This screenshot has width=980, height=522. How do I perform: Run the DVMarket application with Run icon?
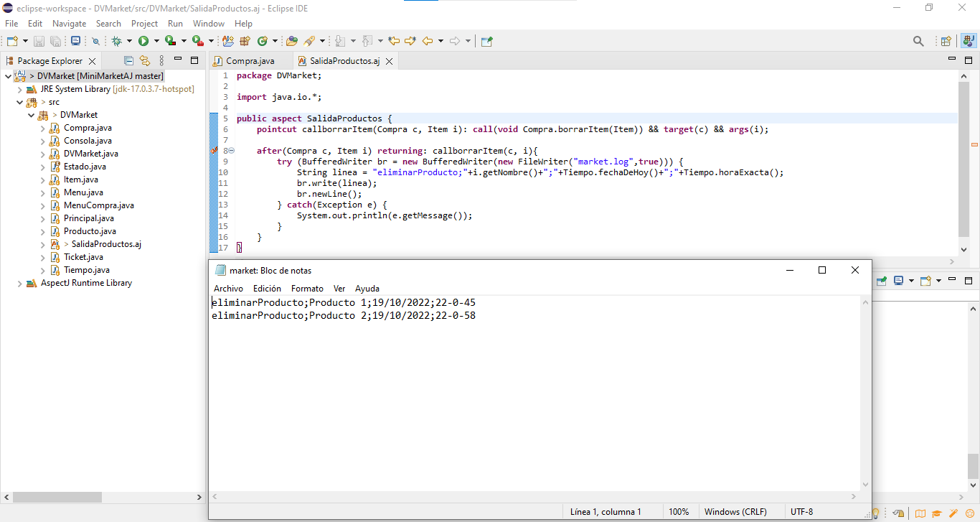click(144, 41)
